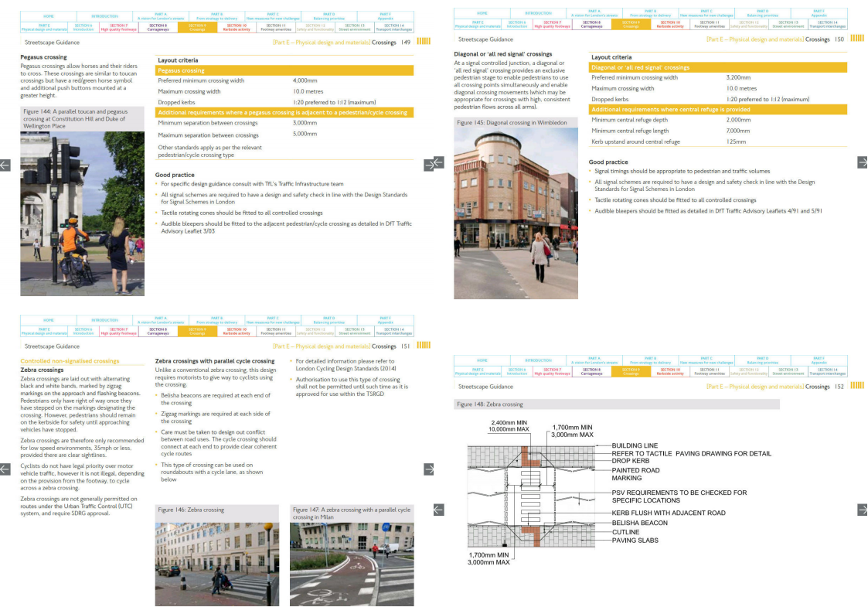The image size is (868, 614).
Task: Click Figure 147 Milan cycle crossing photo
Action: pos(352,565)
